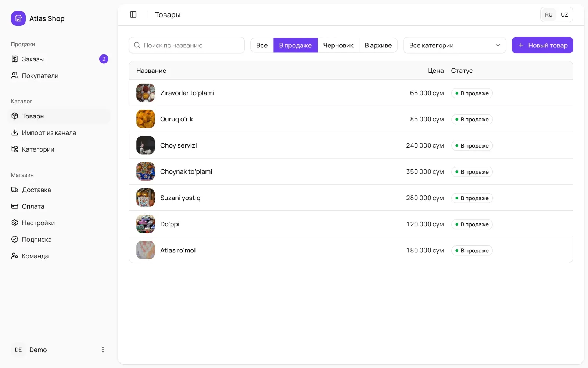This screenshot has height=368, width=588.
Task: Go to Подписка page
Action: (59, 239)
